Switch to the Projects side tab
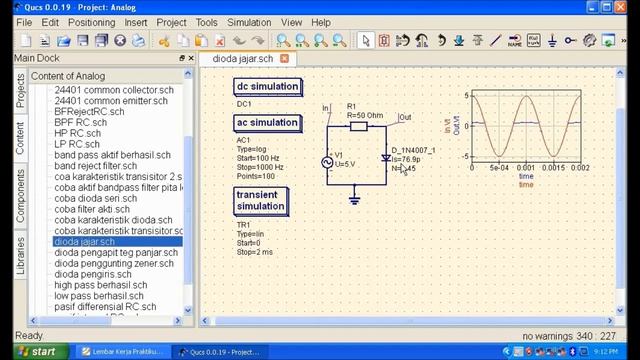The width and height of the screenshot is (640, 360). pyautogui.click(x=20, y=91)
